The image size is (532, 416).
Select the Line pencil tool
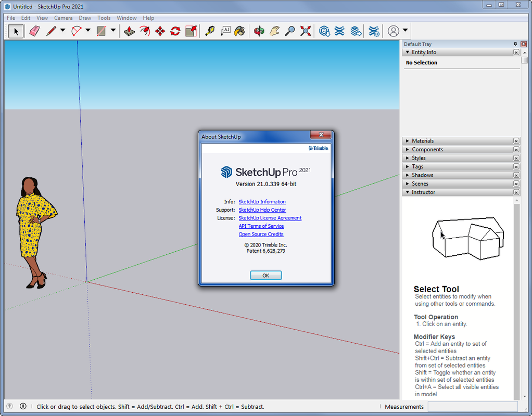51,31
